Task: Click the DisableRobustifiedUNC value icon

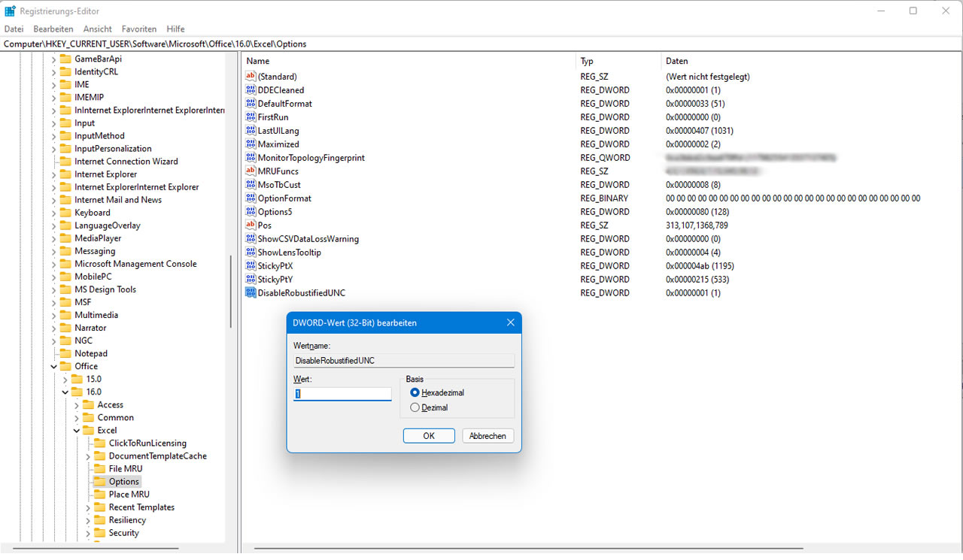Action: pos(251,293)
